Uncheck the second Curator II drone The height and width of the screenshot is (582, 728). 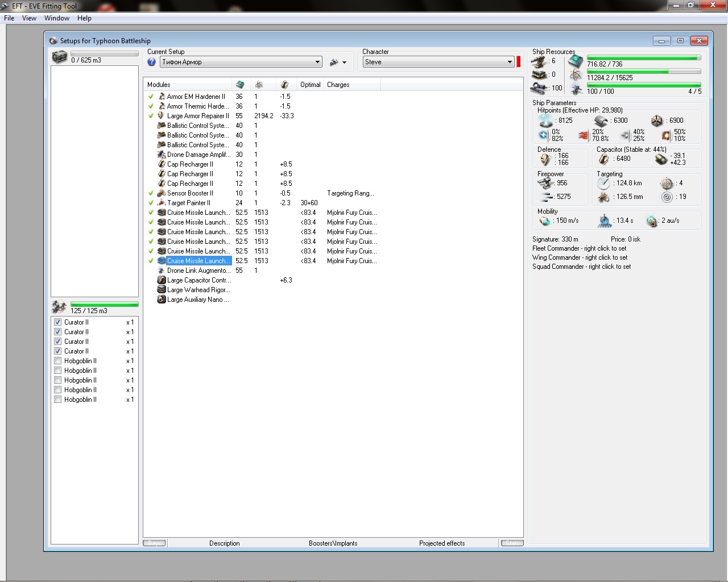[57, 332]
